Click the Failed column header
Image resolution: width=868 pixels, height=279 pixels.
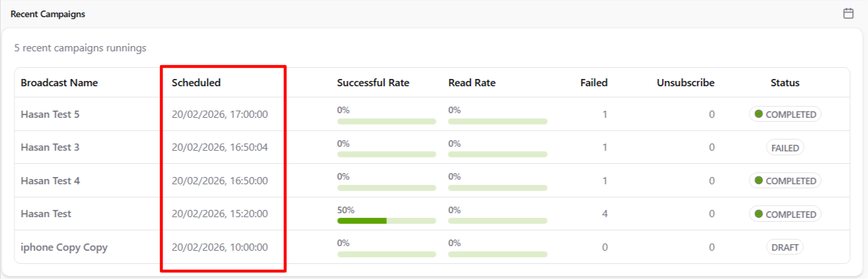(x=593, y=83)
